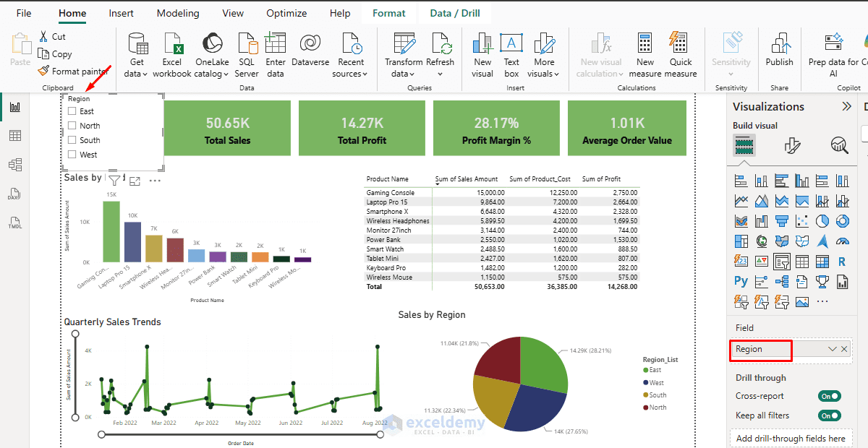Open the Table view sidebar icon
Viewport: 868px width, 448px height.
14,136
